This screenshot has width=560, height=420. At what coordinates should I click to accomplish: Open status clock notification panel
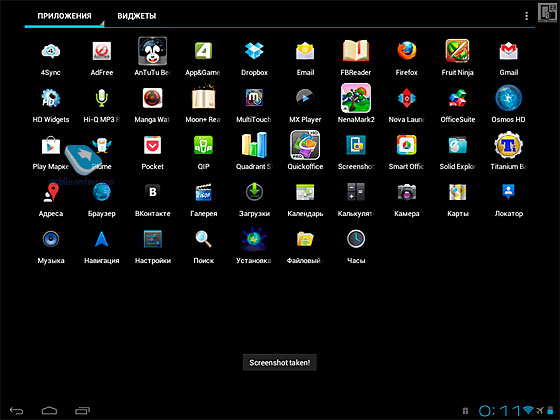[499, 411]
